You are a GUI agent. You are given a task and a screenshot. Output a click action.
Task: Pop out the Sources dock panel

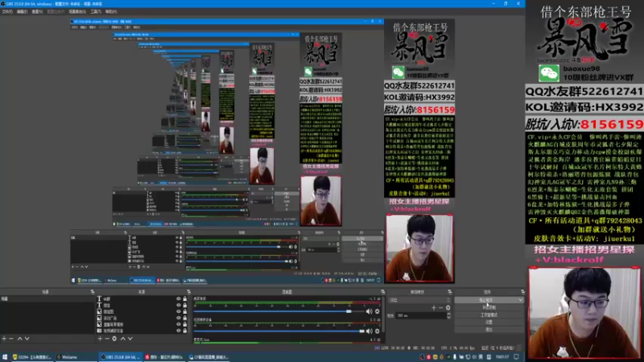pos(188,292)
